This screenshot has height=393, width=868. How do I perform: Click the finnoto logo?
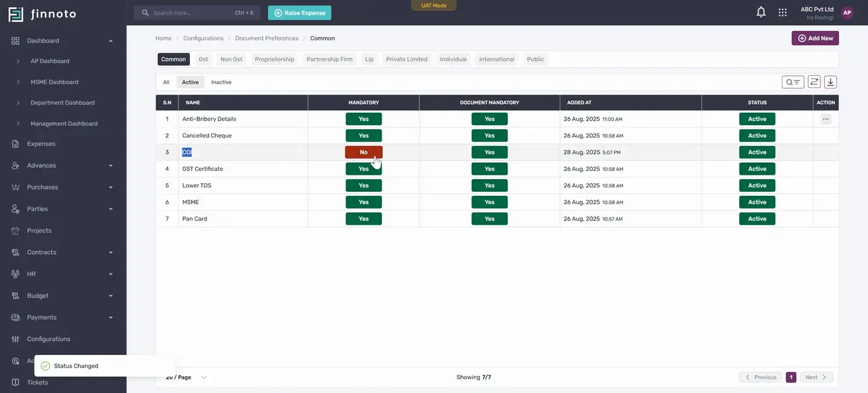42,14
